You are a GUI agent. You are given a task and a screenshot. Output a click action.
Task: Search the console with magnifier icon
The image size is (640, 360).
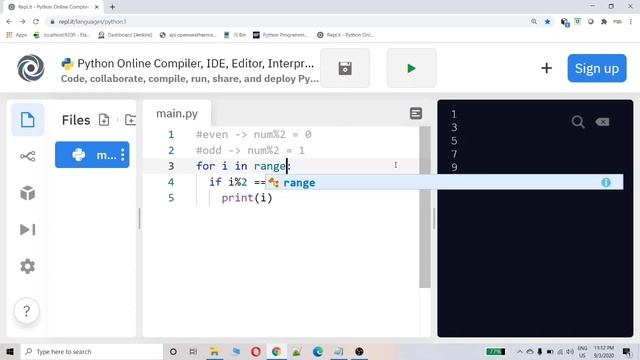click(578, 122)
